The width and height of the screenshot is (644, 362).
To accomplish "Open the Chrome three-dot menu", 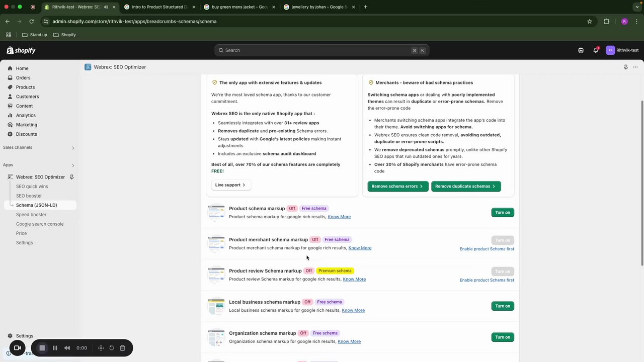I will tap(637, 22).
